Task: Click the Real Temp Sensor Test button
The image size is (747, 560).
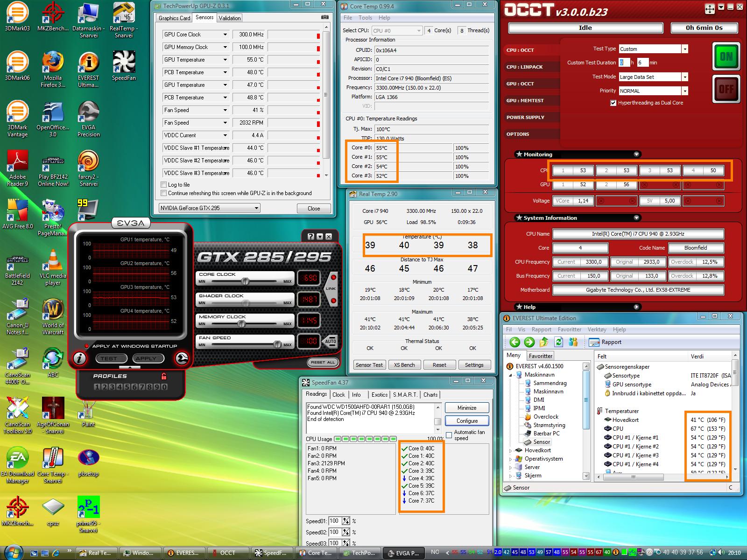Action: 369,365
